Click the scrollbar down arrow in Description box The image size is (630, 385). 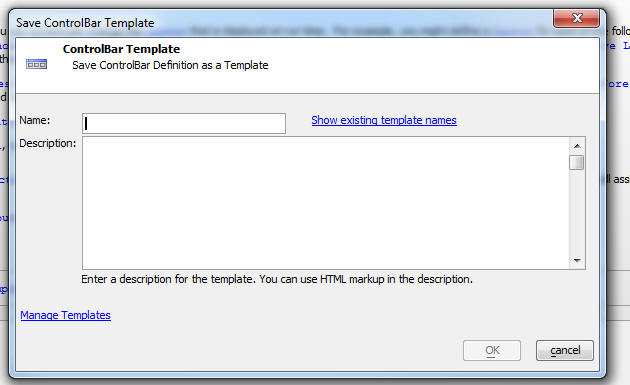click(x=577, y=260)
